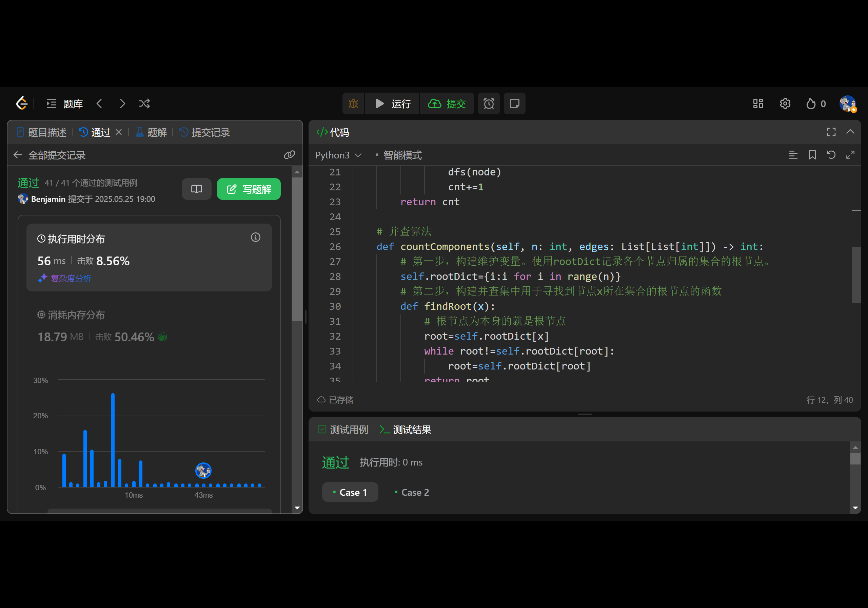Toggle fullscreen on code panel
The image size is (868, 608).
pyautogui.click(x=831, y=132)
